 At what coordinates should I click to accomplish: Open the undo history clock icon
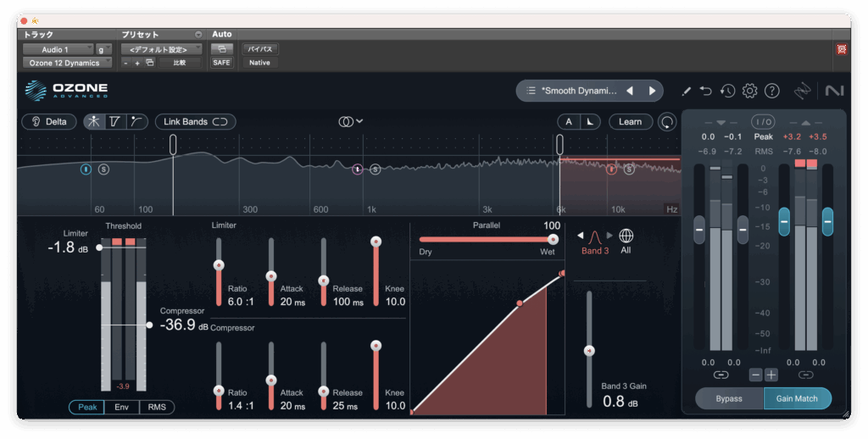point(727,91)
